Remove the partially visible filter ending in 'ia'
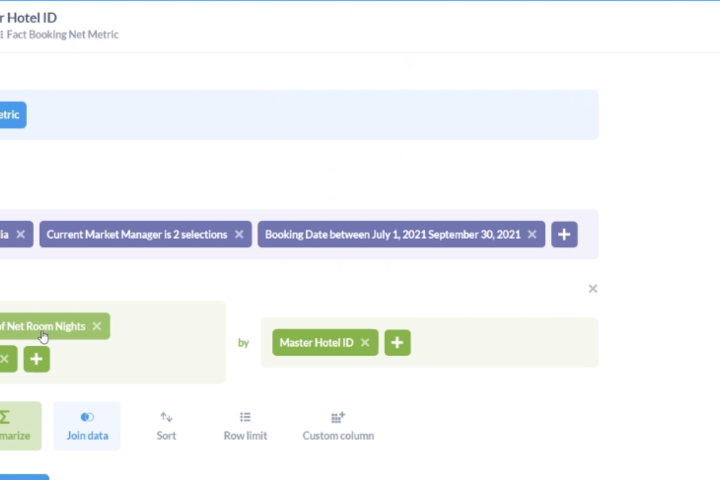 coord(21,234)
